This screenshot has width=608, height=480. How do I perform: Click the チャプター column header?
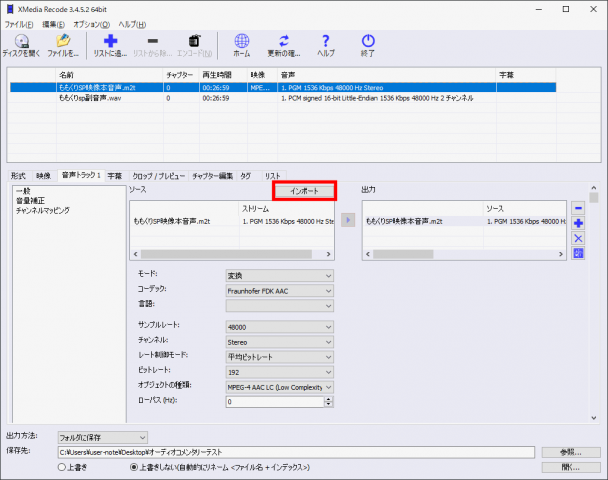coord(181,75)
